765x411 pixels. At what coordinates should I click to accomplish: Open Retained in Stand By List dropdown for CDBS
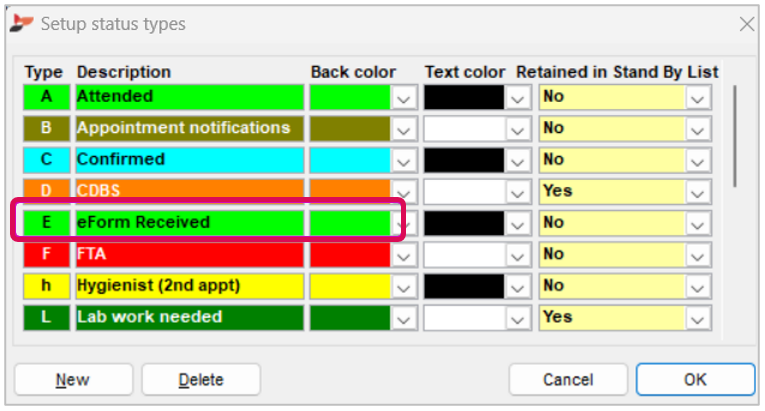click(x=698, y=192)
